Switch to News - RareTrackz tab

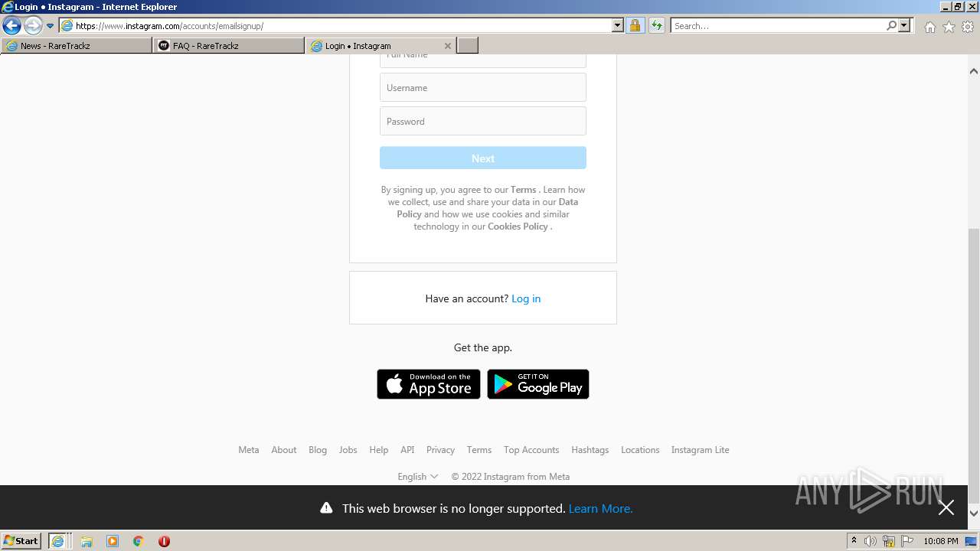[x=77, y=46]
